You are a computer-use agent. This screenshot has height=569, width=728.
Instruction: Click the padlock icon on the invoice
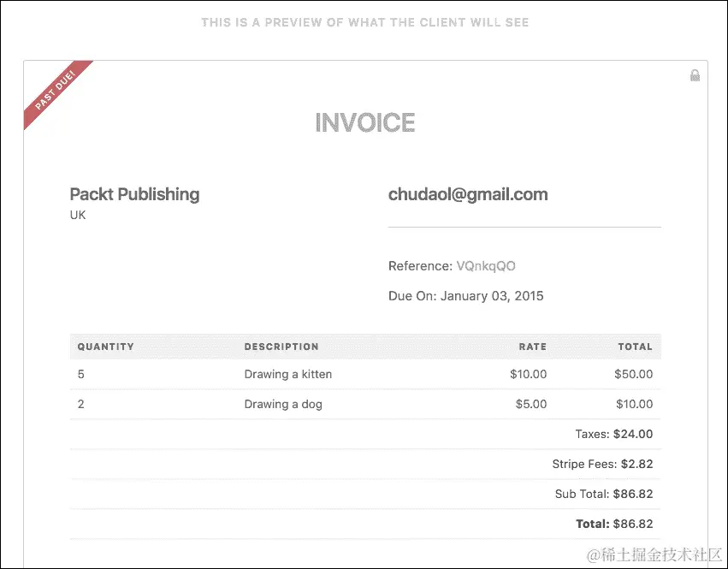695,75
